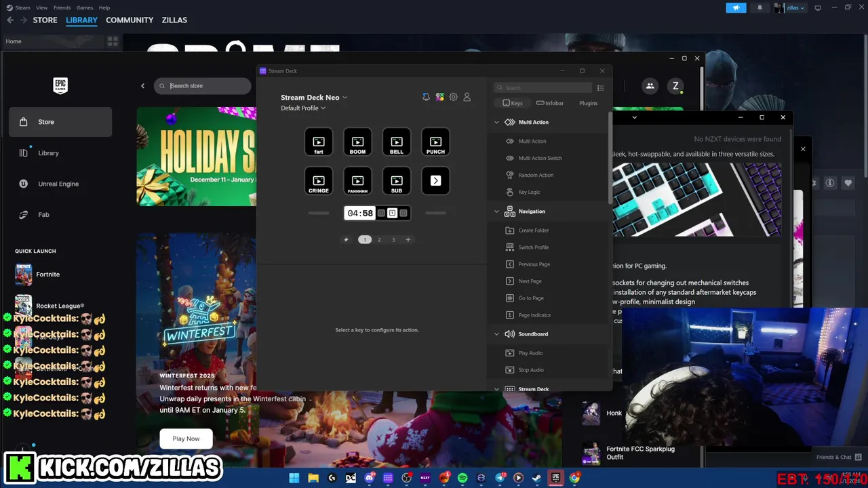The height and width of the screenshot is (488, 868).
Task: Click Play Now for Winterfest
Action: [x=186, y=439]
